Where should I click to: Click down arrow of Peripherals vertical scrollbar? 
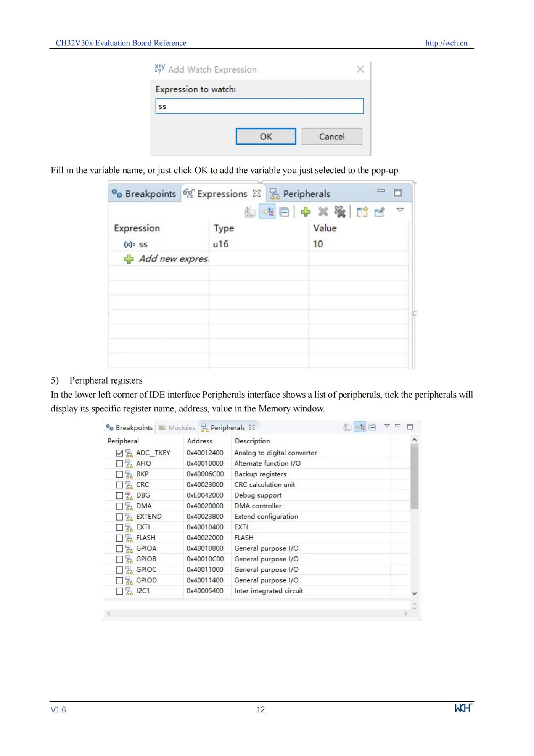click(x=415, y=594)
